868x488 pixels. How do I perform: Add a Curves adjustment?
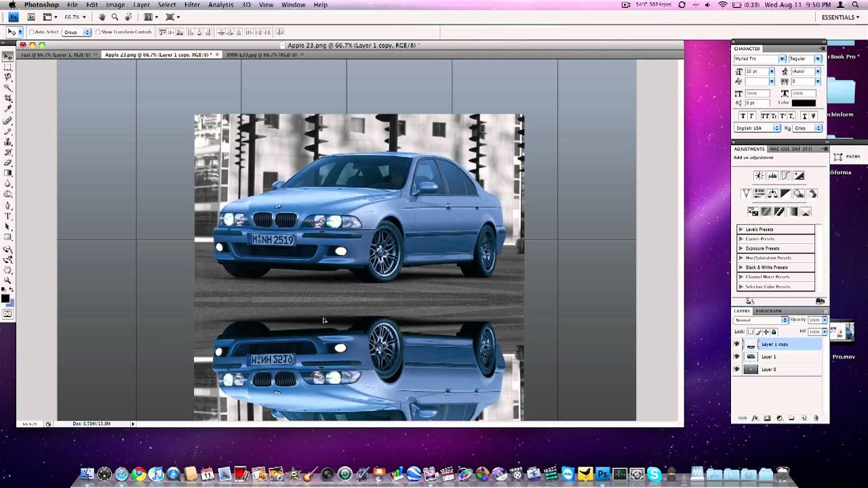(785, 176)
